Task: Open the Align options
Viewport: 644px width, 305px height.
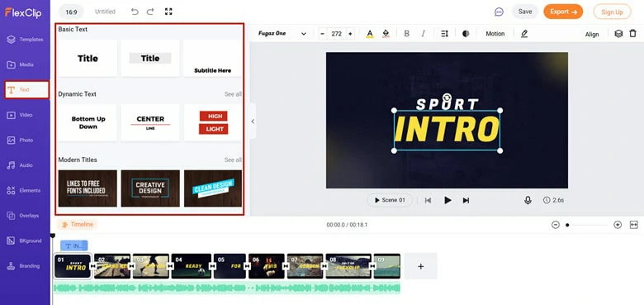Action: (592, 34)
